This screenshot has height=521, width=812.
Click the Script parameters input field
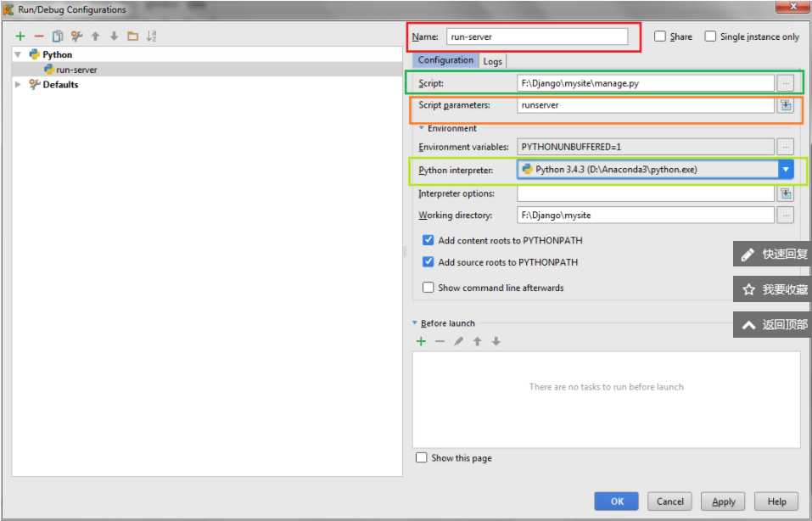coord(646,105)
